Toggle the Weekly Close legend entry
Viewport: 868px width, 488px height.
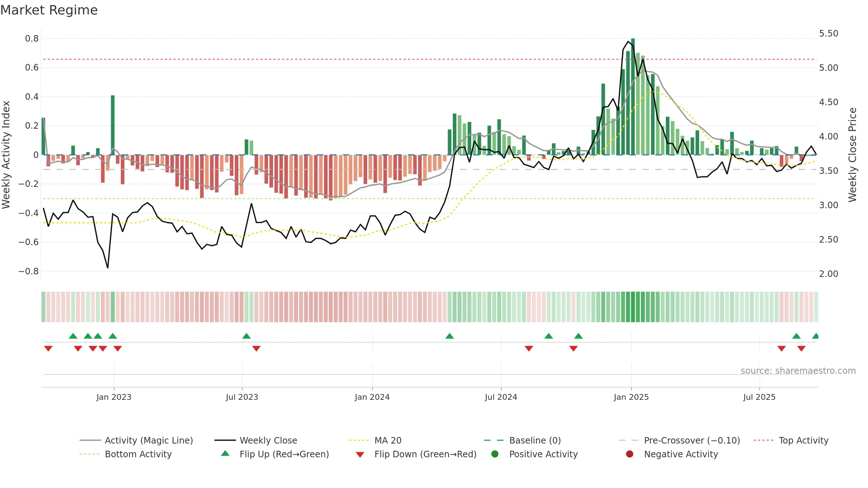coord(256,440)
